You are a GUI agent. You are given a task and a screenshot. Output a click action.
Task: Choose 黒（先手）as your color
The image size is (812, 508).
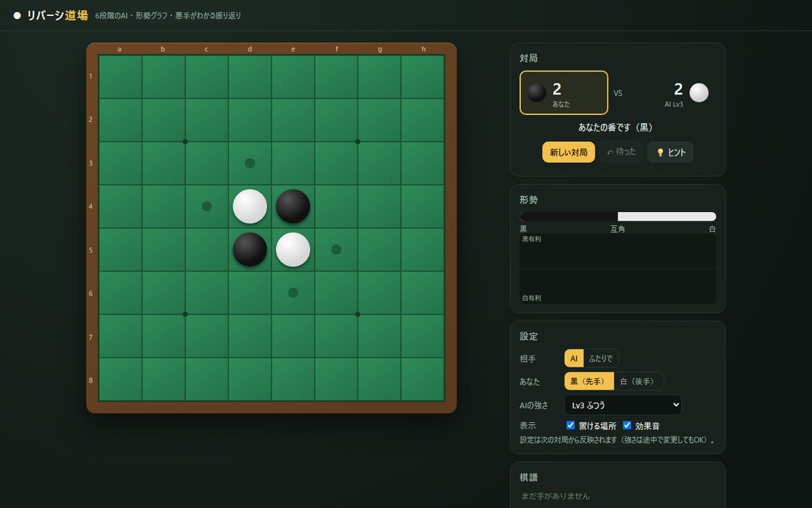589,381
